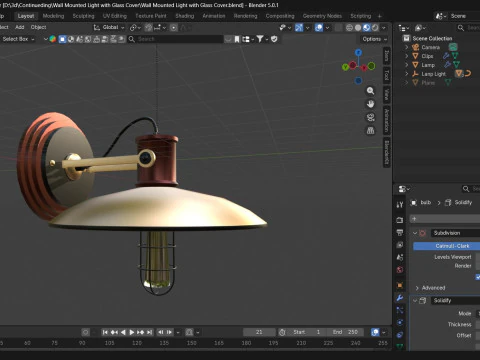Open the Tool properties tab icon
480x360 pixels.
coord(400,205)
